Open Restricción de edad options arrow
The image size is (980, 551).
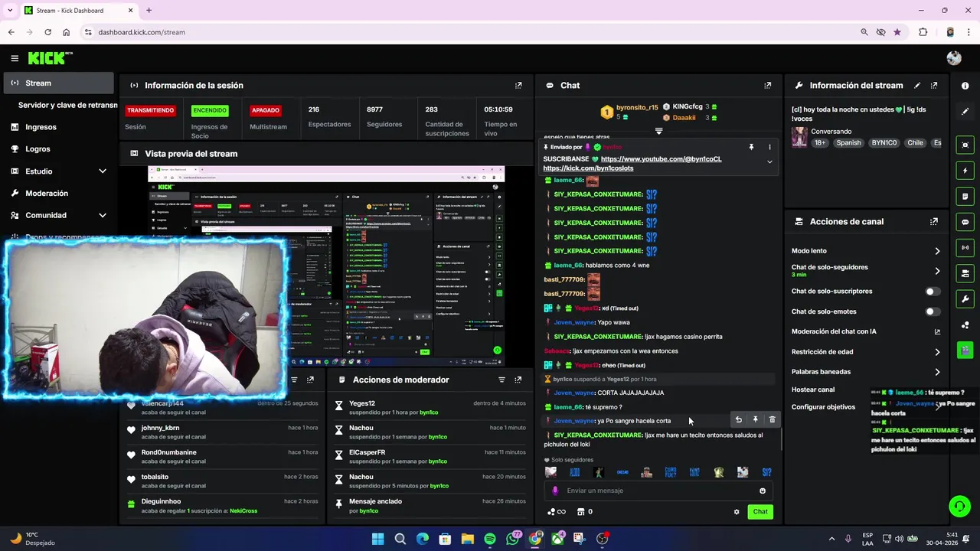pyautogui.click(x=937, y=352)
